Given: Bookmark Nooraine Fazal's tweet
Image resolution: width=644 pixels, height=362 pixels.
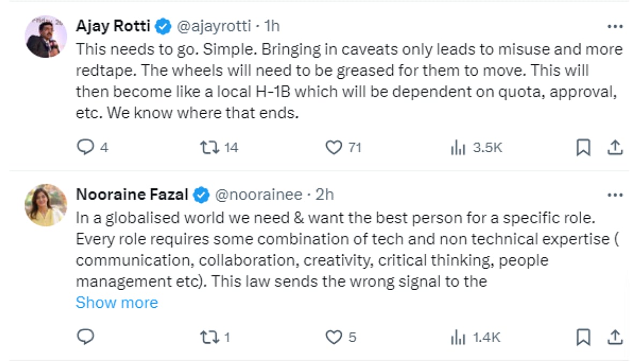Looking at the screenshot, I should pos(583,337).
